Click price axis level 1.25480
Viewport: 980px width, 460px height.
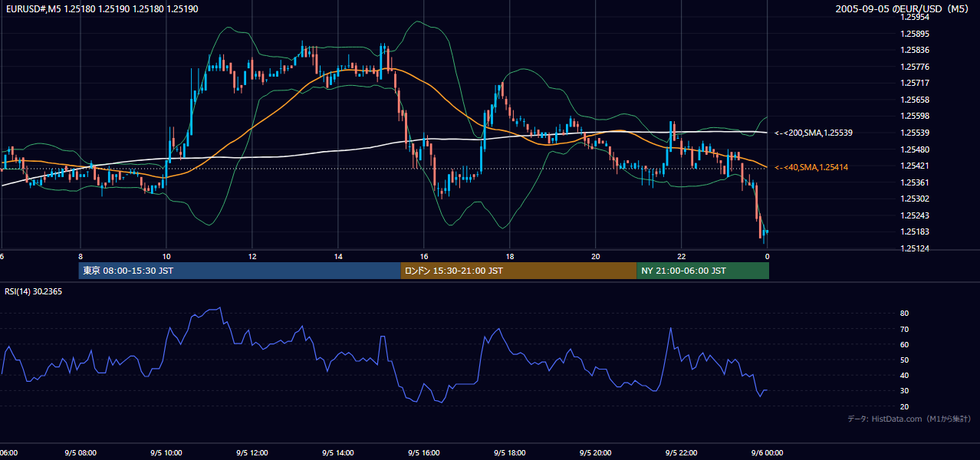click(915, 149)
